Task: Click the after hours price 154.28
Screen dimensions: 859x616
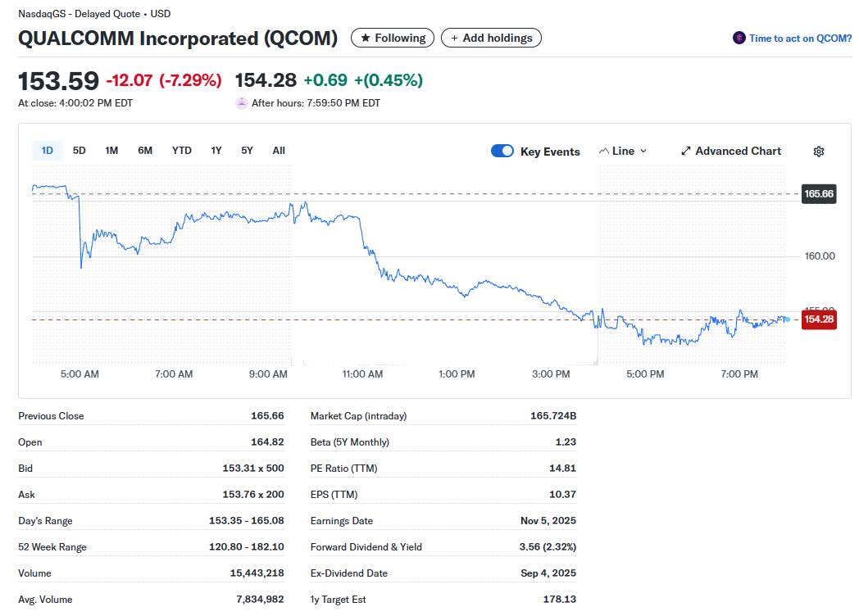Action: point(266,80)
